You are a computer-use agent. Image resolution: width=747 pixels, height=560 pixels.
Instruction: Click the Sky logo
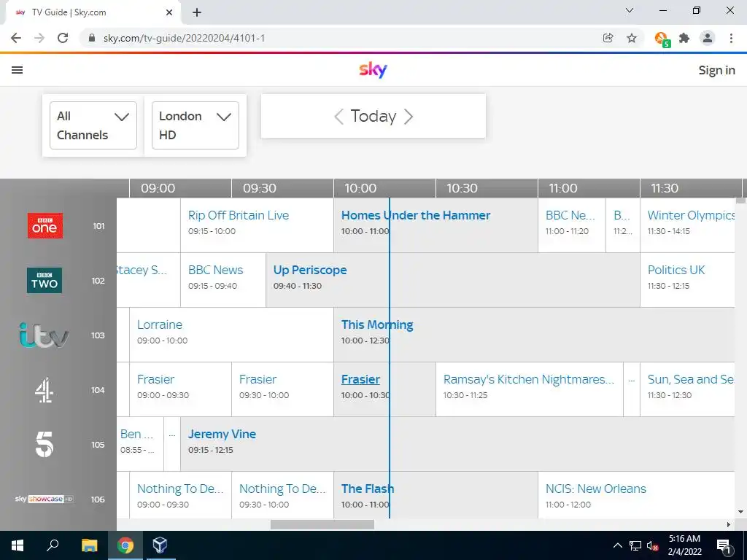pos(373,70)
